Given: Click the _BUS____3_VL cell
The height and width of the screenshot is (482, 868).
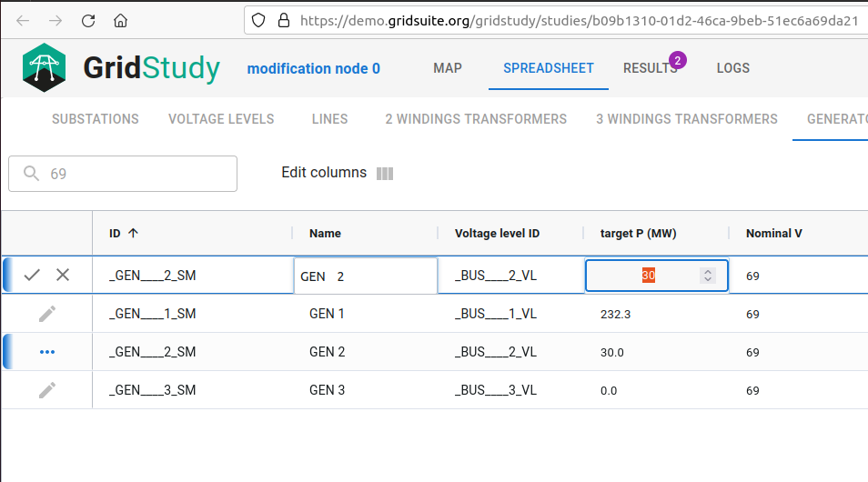Looking at the screenshot, I should (496, 390).
